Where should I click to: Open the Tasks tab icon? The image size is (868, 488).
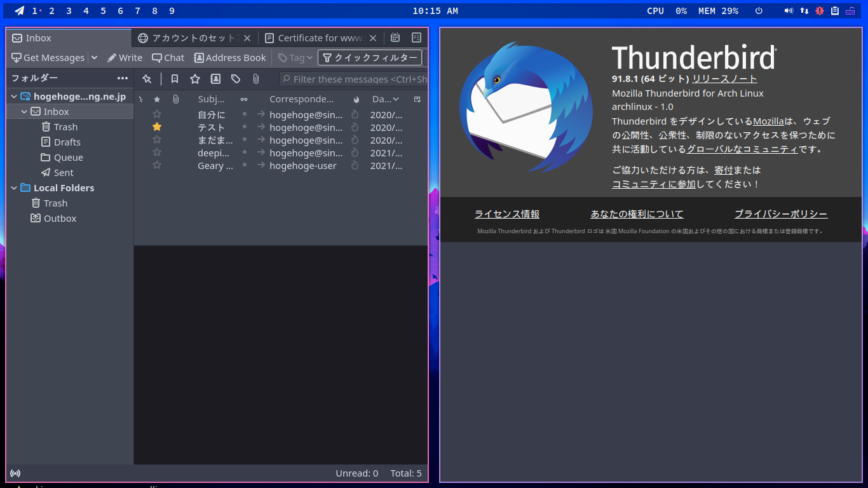click(416, 38)
